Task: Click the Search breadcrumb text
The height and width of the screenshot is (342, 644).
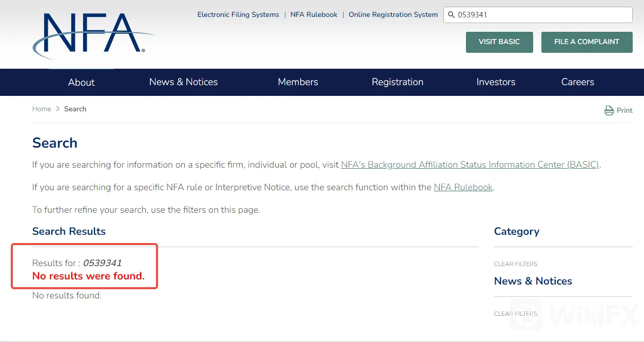Action: click(75, 109)
